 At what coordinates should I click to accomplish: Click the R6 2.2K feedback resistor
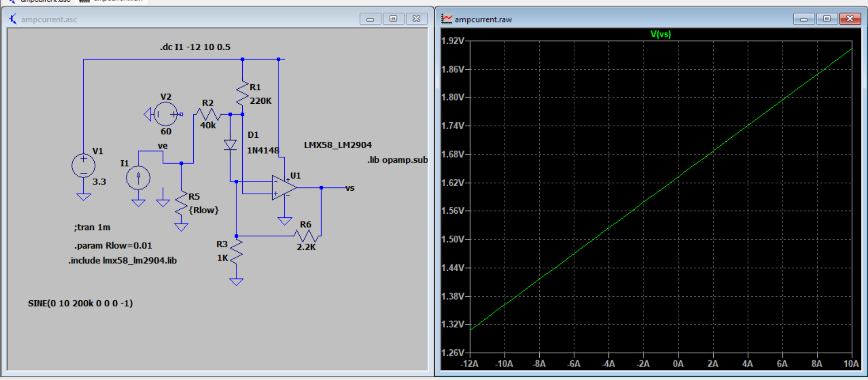(x=307, y=236)
